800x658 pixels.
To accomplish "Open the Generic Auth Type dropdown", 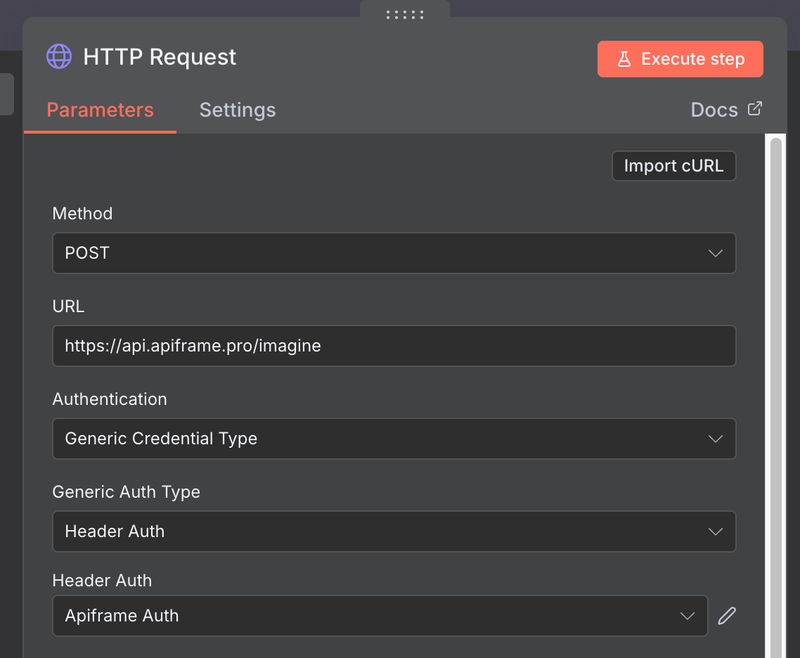I will point(394,531).
